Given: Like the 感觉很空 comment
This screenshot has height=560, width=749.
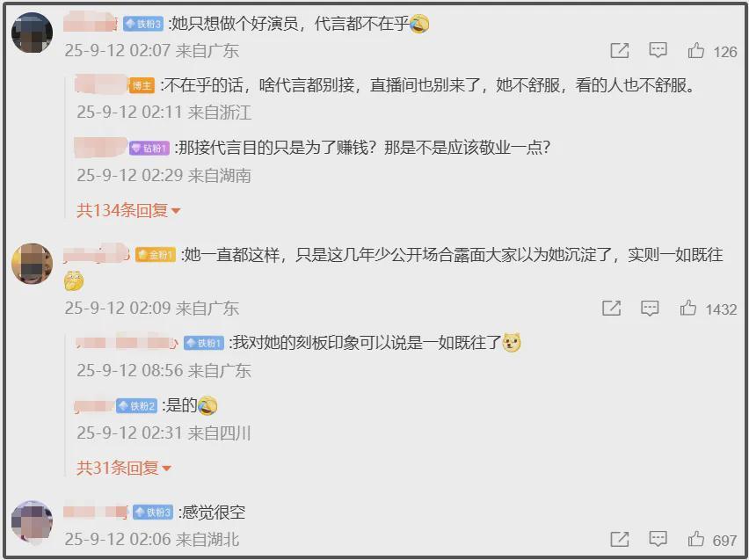Looking at the screenshot, I should [x=696, y=540].
